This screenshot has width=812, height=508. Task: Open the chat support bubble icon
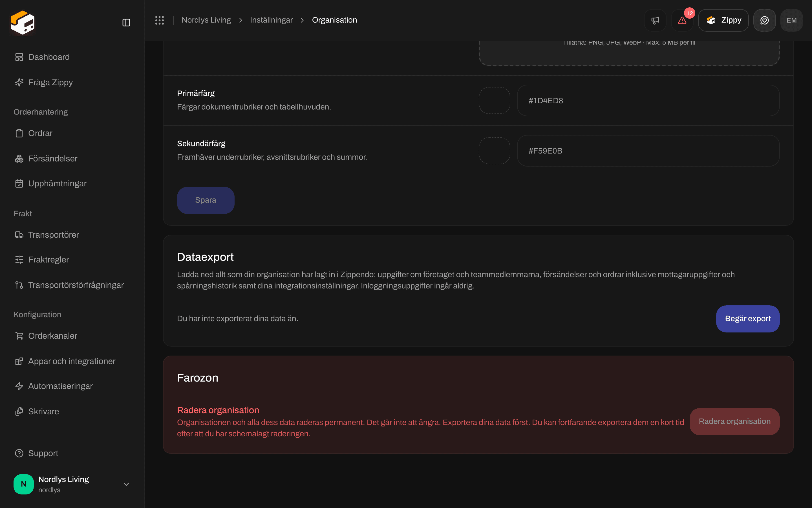pos(764,20)
